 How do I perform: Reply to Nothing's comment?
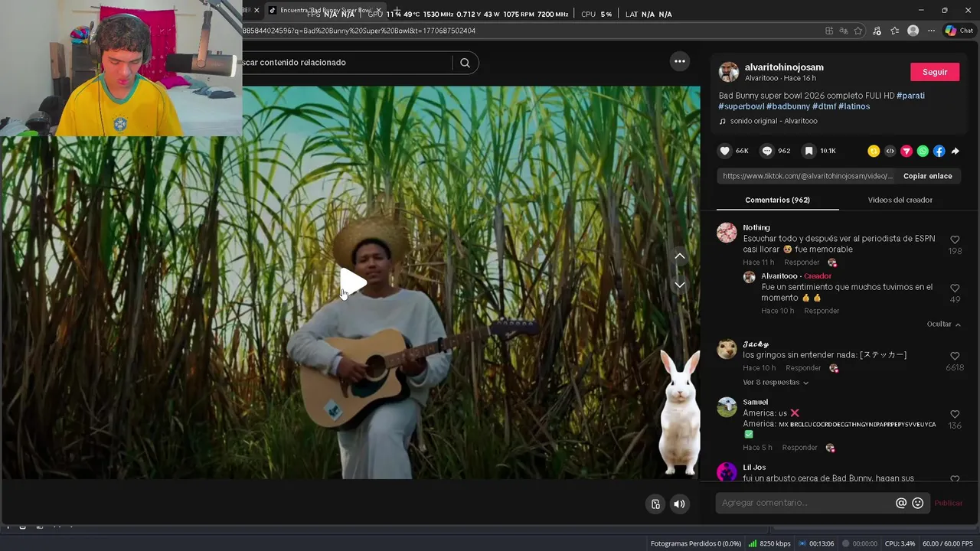pos(802,262)
